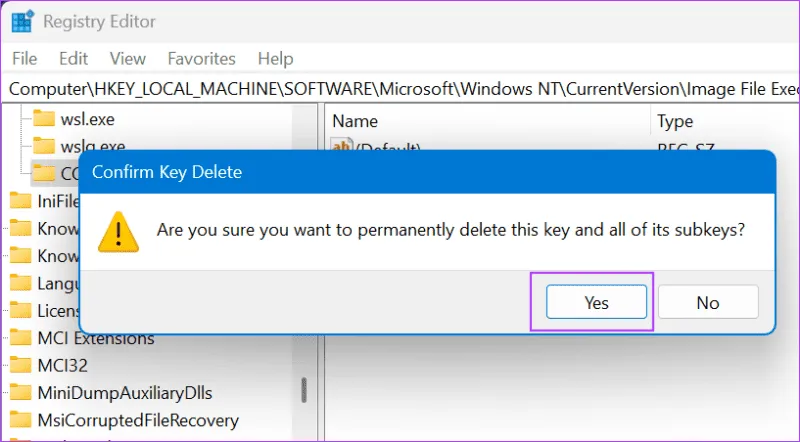The image size is (800, 442).
Task: Open the Help menu
Action: point(275,59)
